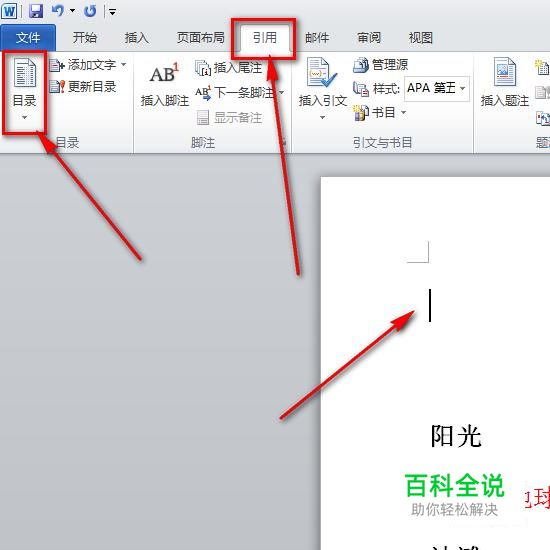
Task: Click 插入尾注 insert endnote
Action: click(229, 68)
